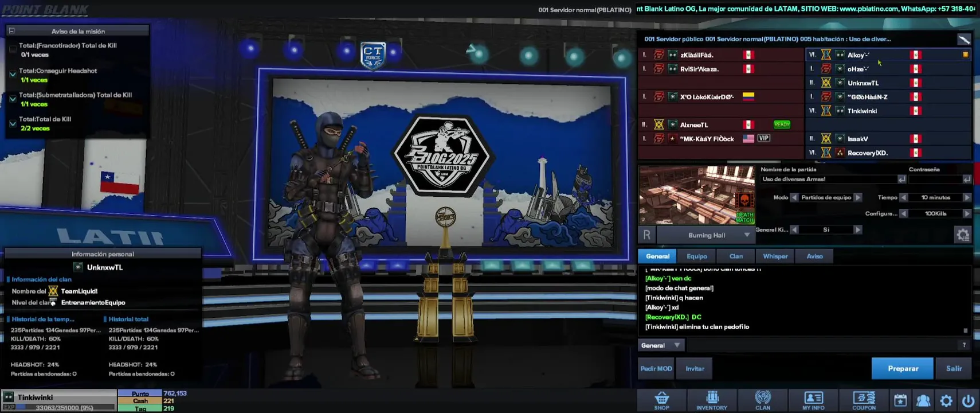
Task: Click the Pedir MOD button
Action: pyautogui.click(x=656, y=368)
